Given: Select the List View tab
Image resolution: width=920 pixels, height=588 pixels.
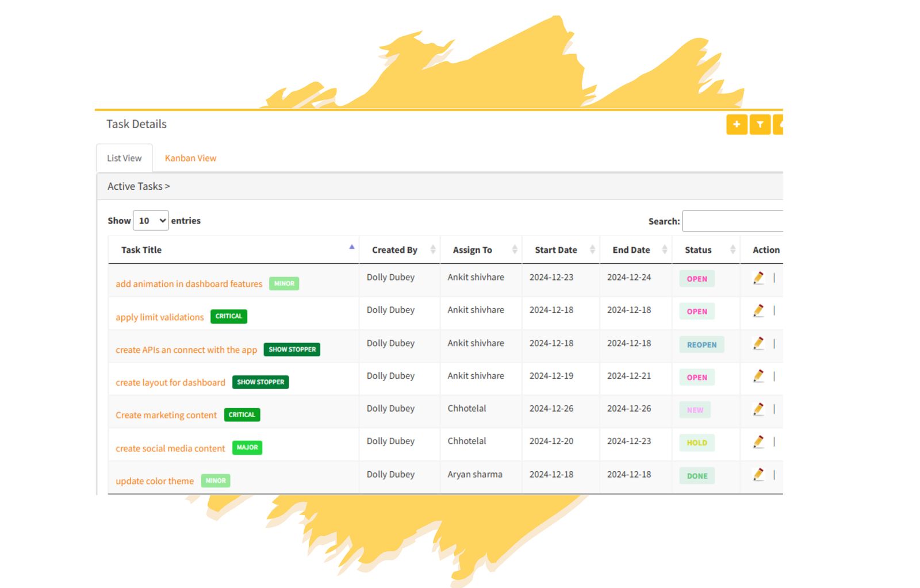Looking at the screenshot, I should [x=124, y=158].
